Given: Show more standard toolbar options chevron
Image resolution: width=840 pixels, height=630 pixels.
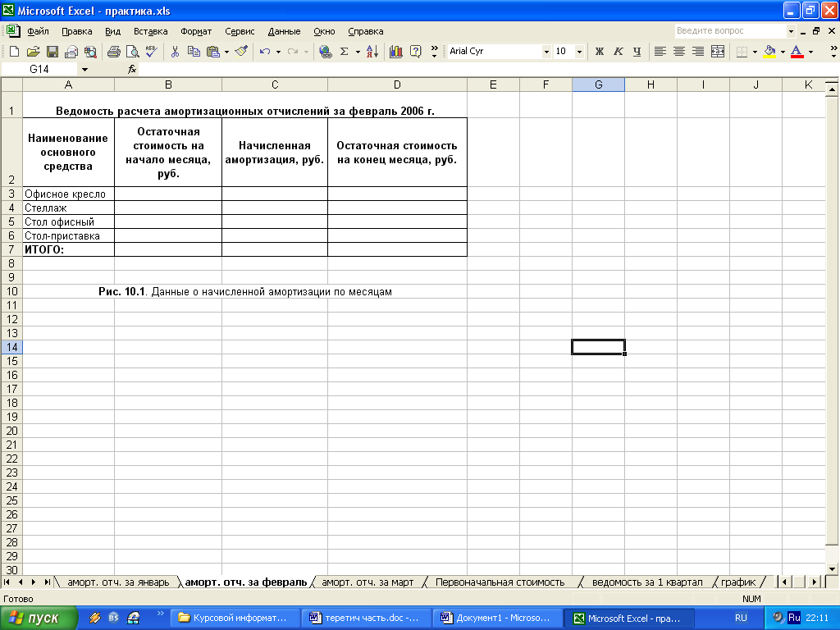Looking at the screenshot, I should [435, 52].
